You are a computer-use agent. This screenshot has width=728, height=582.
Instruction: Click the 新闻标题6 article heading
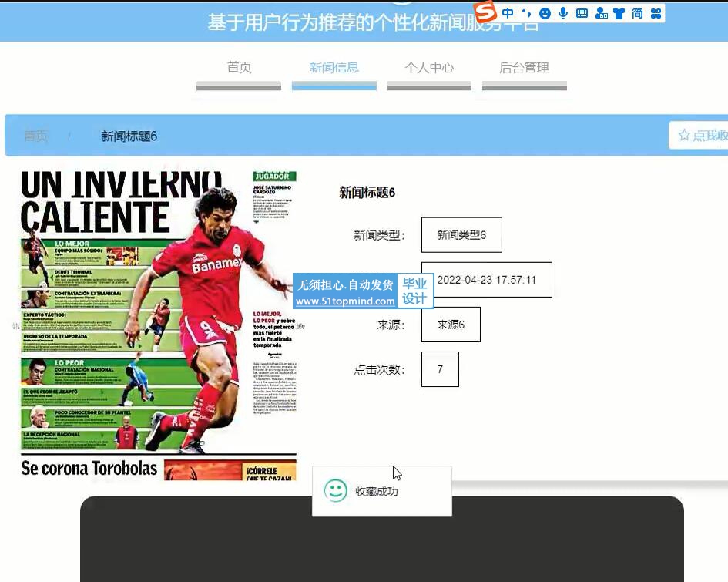pyautogui.click(x=367, y=192)
